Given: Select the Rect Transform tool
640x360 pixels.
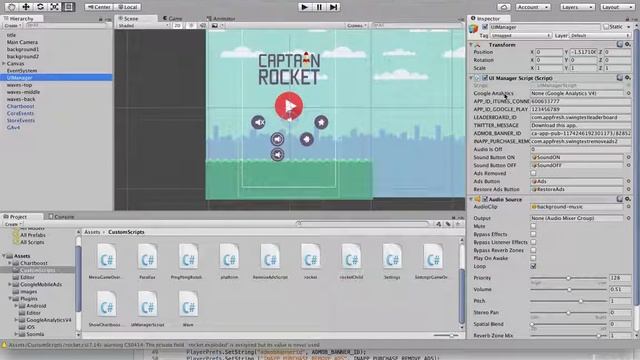Looking at the screenshot, I should tap(68, 7).
